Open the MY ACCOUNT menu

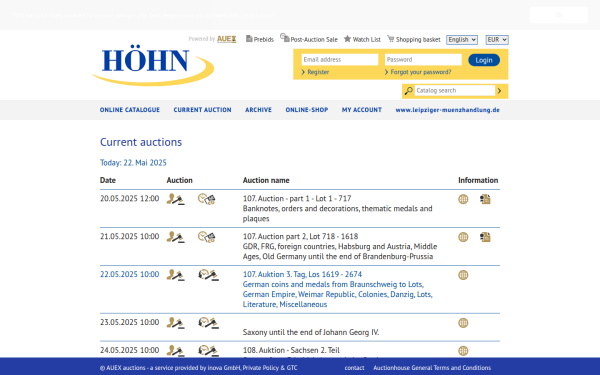(x=362, y=110)
